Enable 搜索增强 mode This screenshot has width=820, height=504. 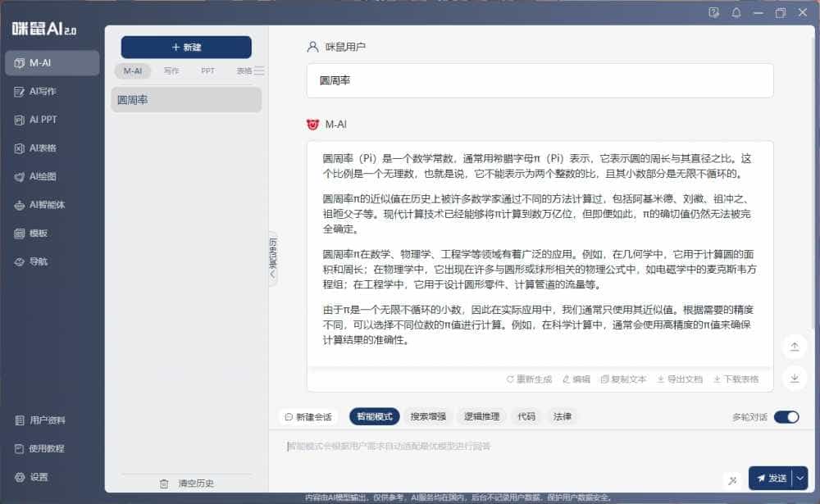tap(430, 416)
